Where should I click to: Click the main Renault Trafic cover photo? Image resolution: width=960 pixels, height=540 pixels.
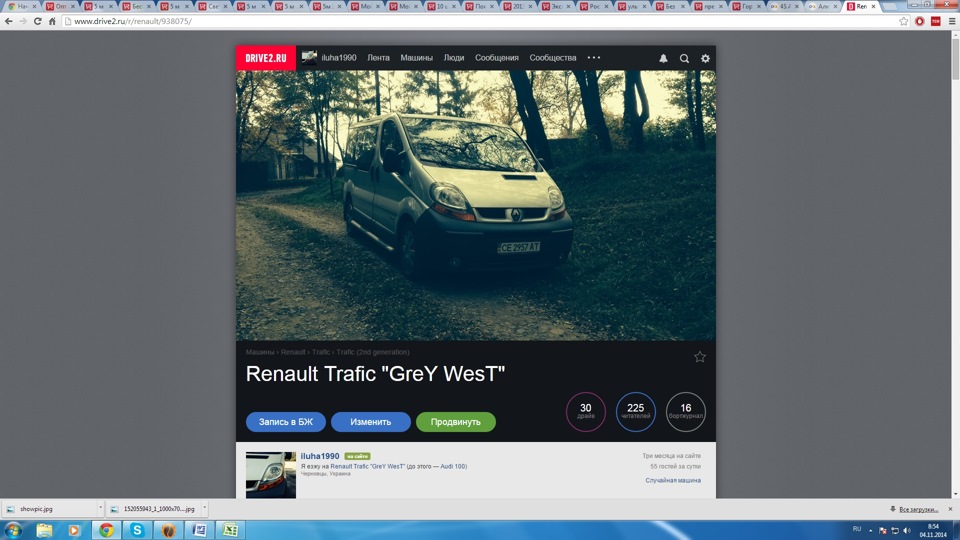476,205
